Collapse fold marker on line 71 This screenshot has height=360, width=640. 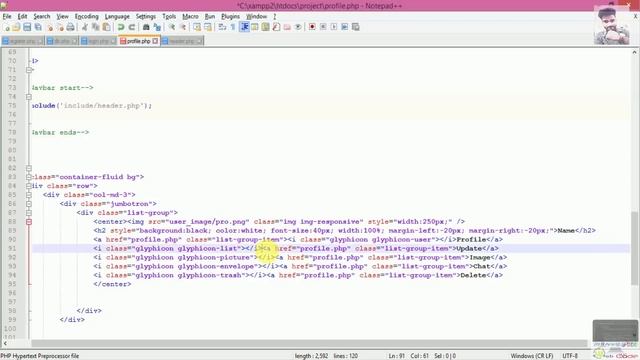(29, 70)
